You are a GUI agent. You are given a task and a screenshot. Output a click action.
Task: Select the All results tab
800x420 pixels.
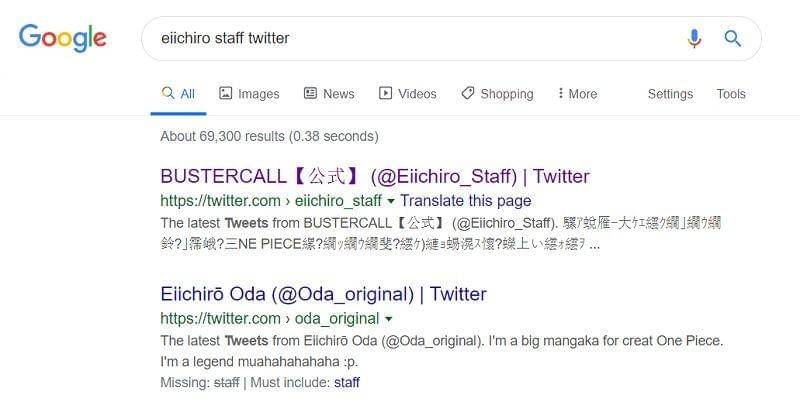point(179,94)
